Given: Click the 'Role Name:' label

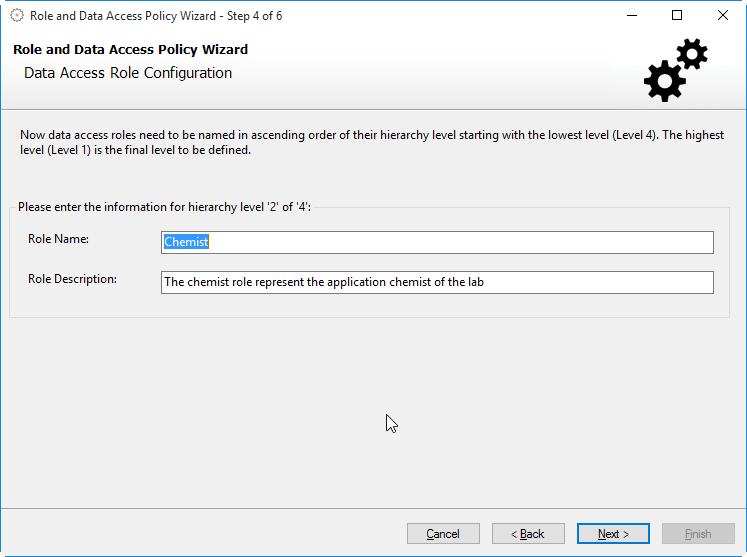Looking at the screenshot, I should (x=59, y=239).
